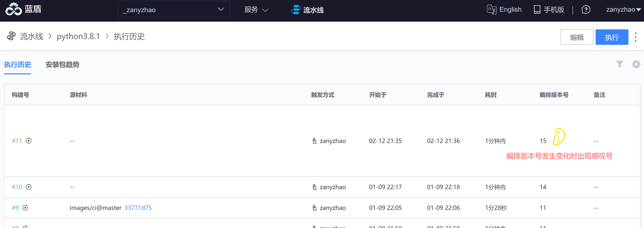644x228 pixels.
Task: Click 完成于 column header
Action: (435, 95)
